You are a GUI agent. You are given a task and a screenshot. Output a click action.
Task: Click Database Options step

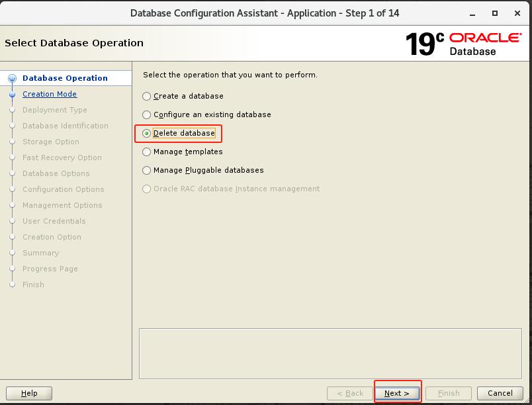[x=56, y=173]
